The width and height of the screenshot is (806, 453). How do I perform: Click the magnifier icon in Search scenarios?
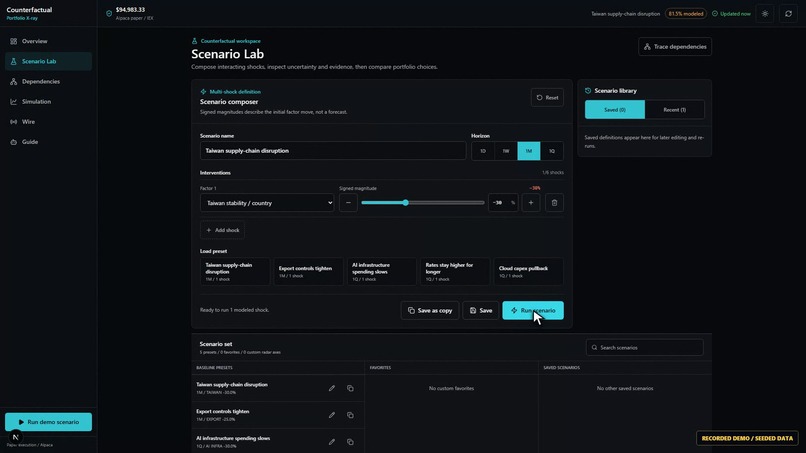594,348
